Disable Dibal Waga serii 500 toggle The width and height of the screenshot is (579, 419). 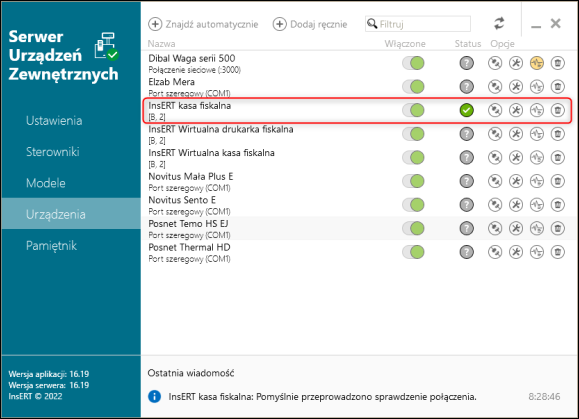pyautogui.click(x=413, y=63)
